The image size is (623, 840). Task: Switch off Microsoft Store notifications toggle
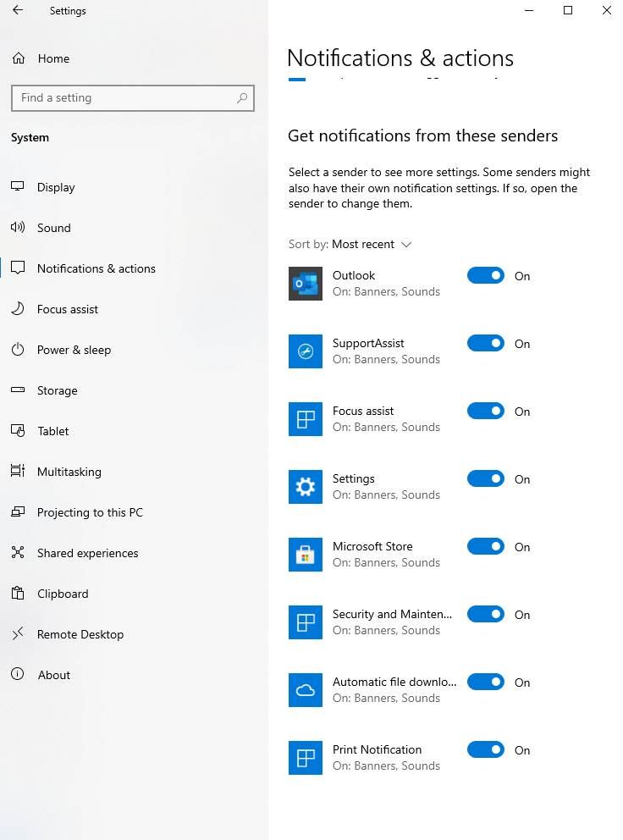tap(486, 546)
